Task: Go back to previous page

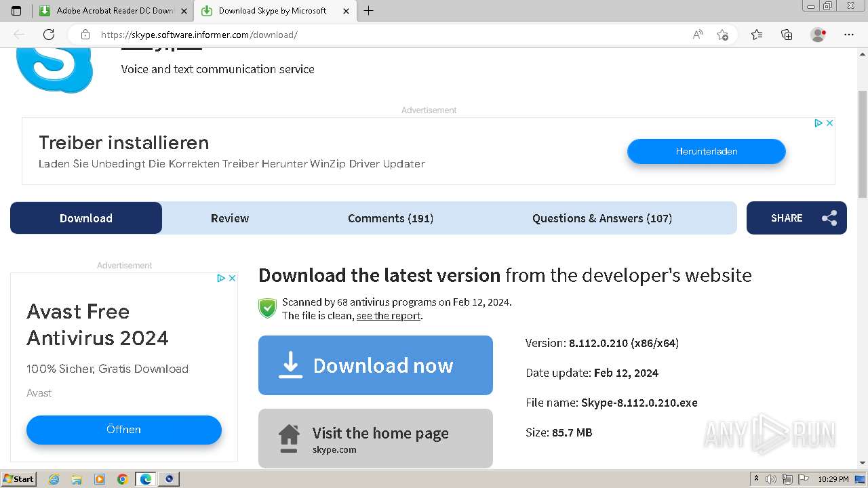Action: pos(19,35)
